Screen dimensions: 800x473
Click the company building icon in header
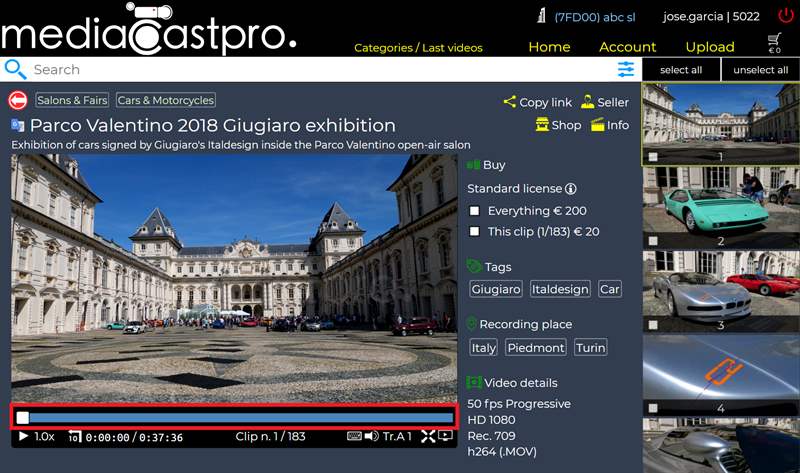point(541,16)
